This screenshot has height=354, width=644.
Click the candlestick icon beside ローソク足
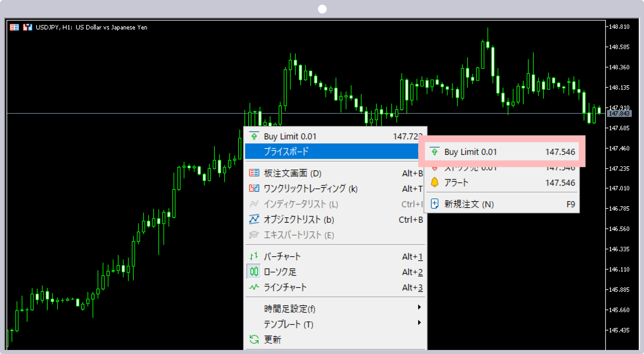pyautogui.click(x=254, y=271)
